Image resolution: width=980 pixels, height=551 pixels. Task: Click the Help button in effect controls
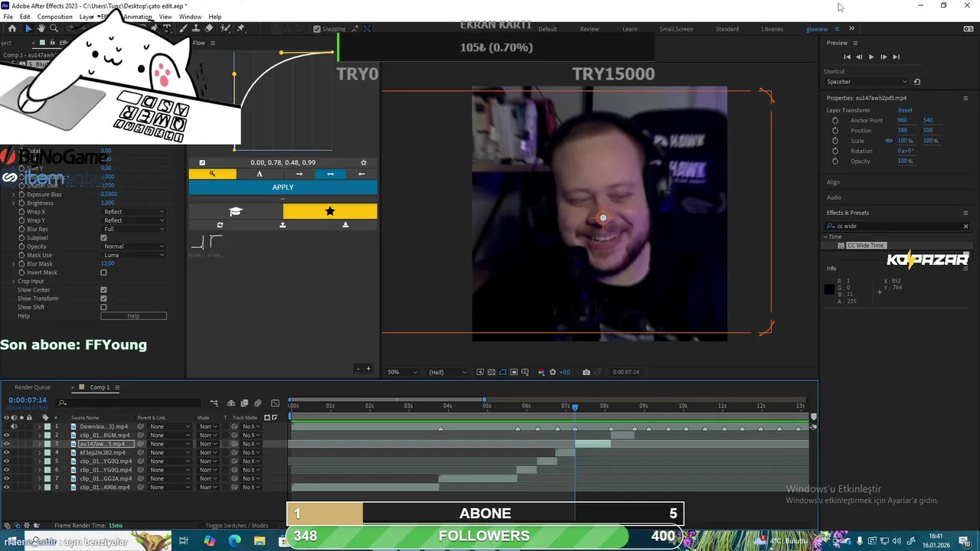[x=133, y=316]
